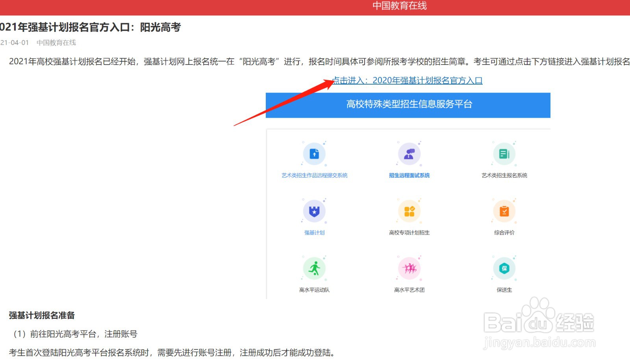Click the 高水平艺术团 pink dancers icon
The width and height of the screenshot is (630, 364).
(409, 268)
